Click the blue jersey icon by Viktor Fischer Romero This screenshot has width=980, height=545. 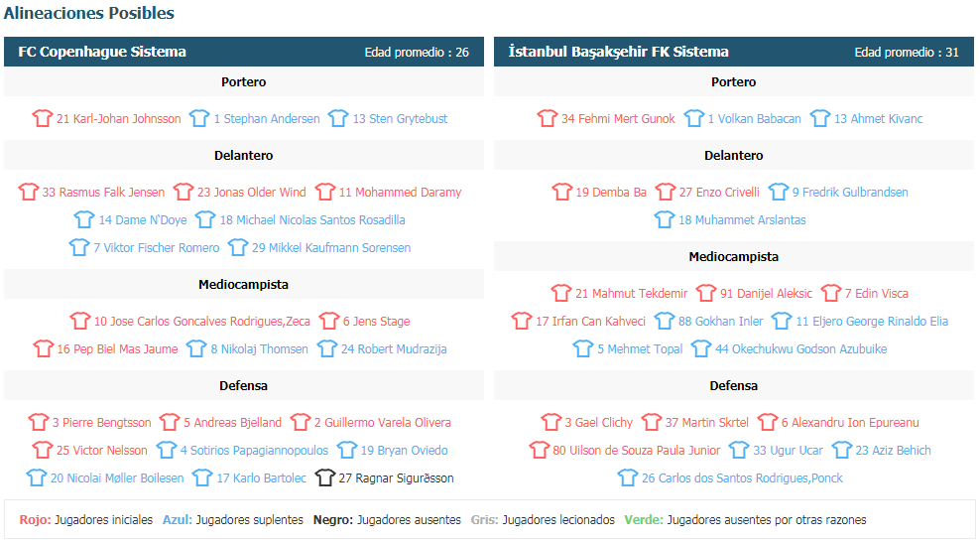[79, 247]
